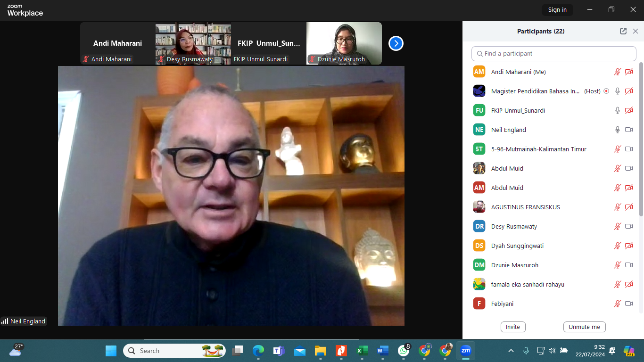Show next page of video thumbnails
644x362 pixels.
pos(396,43)
